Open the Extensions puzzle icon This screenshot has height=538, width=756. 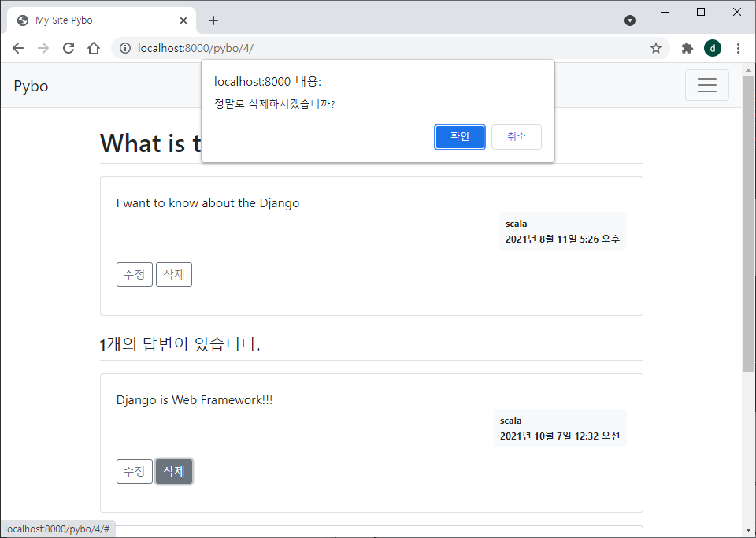coord(687,48)
